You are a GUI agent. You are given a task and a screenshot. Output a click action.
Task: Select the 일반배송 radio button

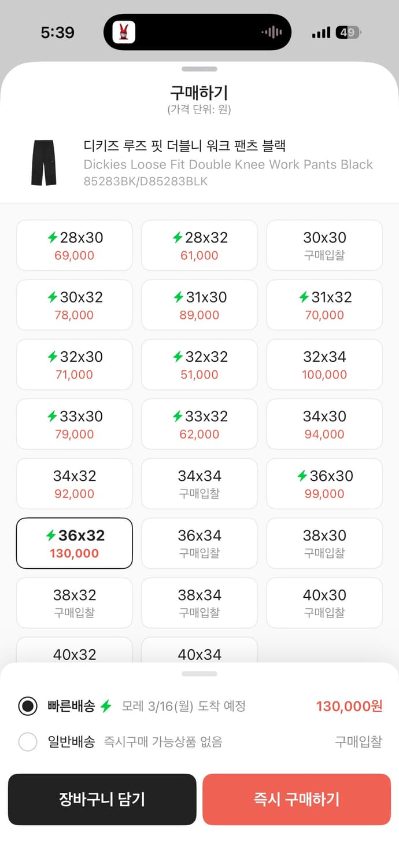tap(28, 742)
